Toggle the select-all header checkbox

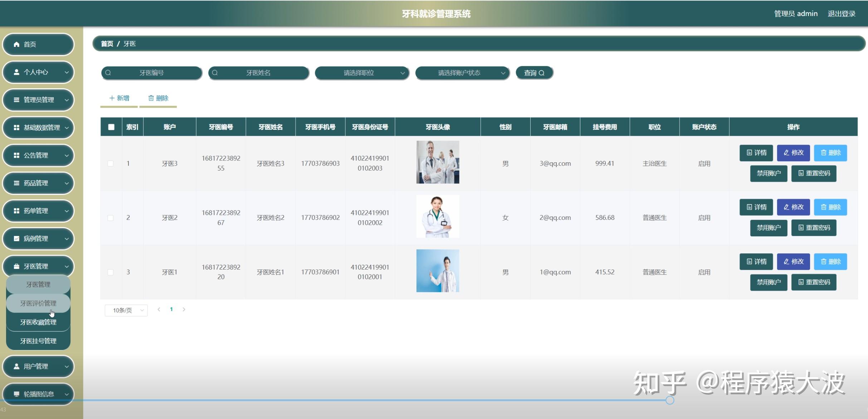pos(111,127)
